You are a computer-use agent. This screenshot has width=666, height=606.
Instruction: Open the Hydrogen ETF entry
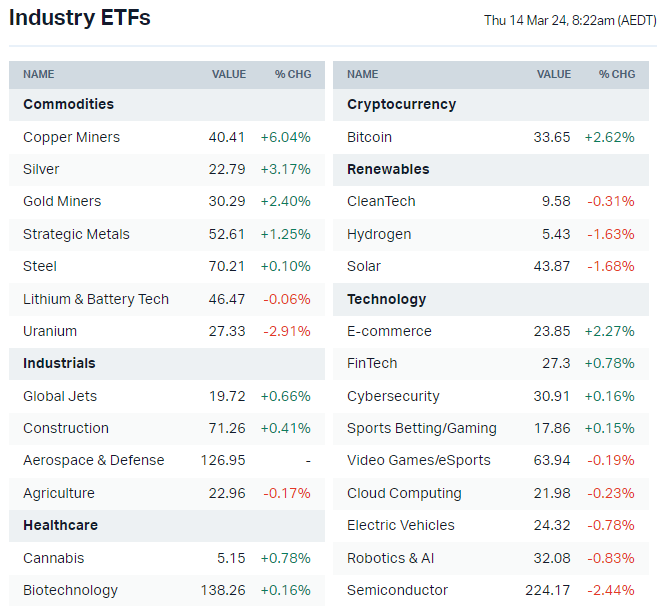[378, 234]
